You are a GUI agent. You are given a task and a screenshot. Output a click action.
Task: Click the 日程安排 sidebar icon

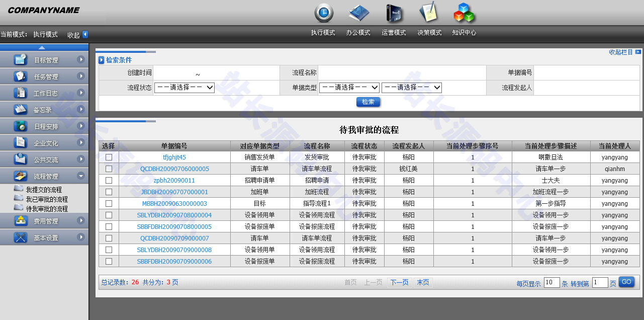coord(21,126)
